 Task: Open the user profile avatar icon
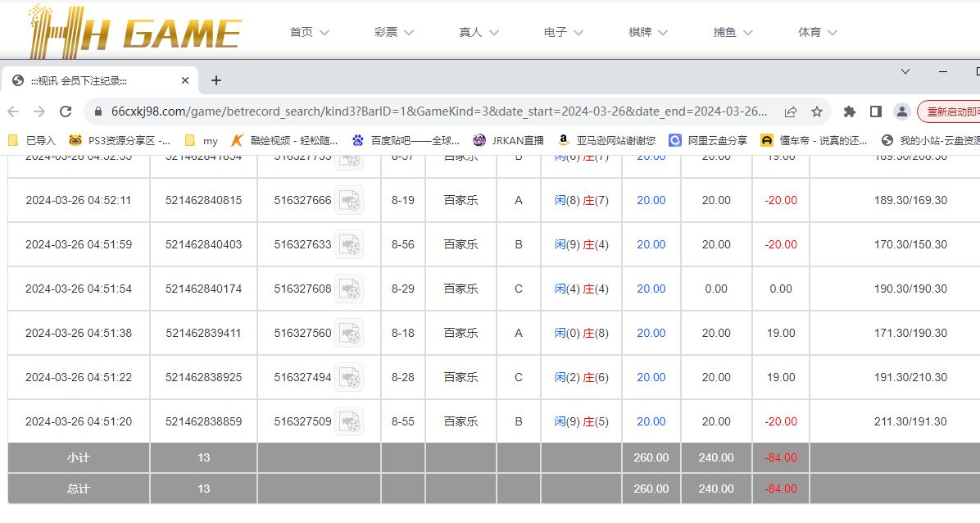click(x=901, y=111)
